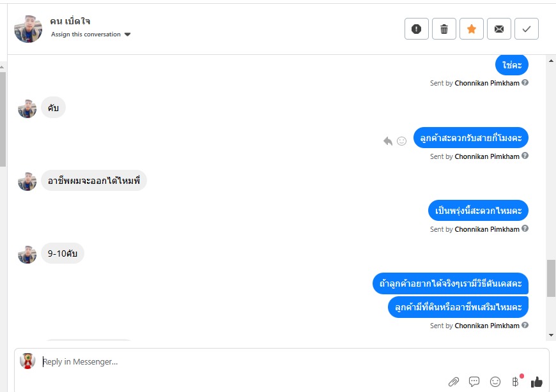
Task: Toggle the orange star follow-up flag
Action: pyautogui.click(x=472, y=29)
